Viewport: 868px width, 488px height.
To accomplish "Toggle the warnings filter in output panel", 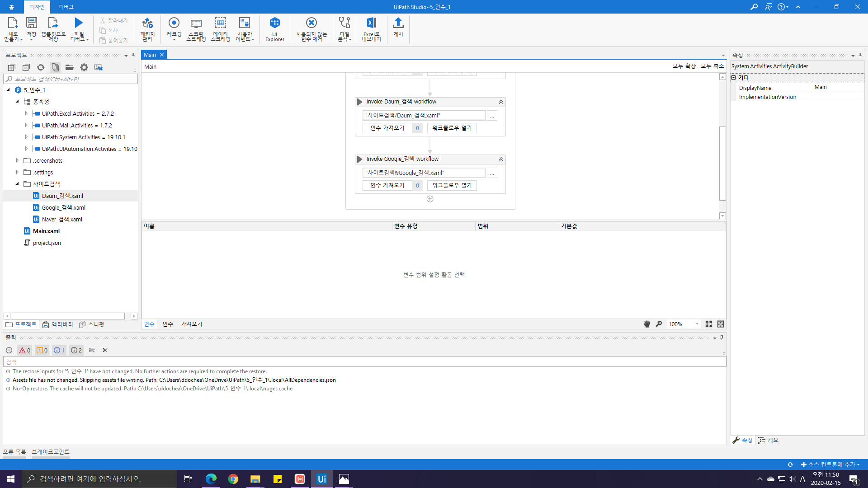I will [x=42, y=350].
